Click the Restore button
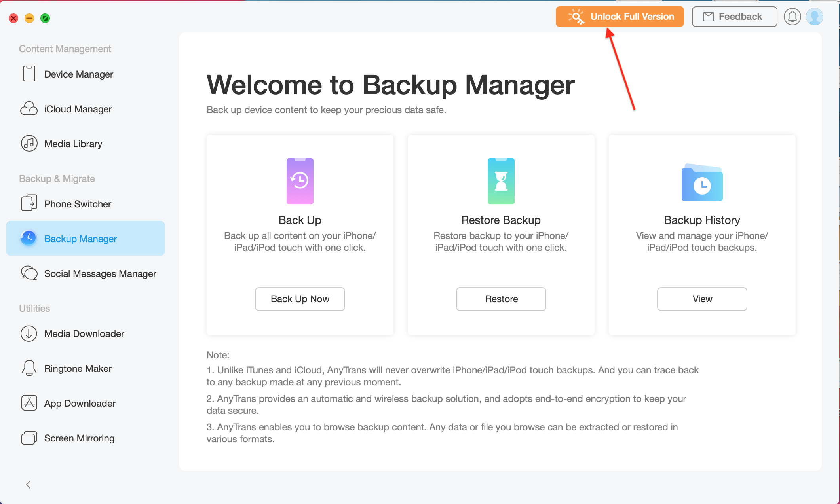This screenshot has height=504, width=840. 501,299
